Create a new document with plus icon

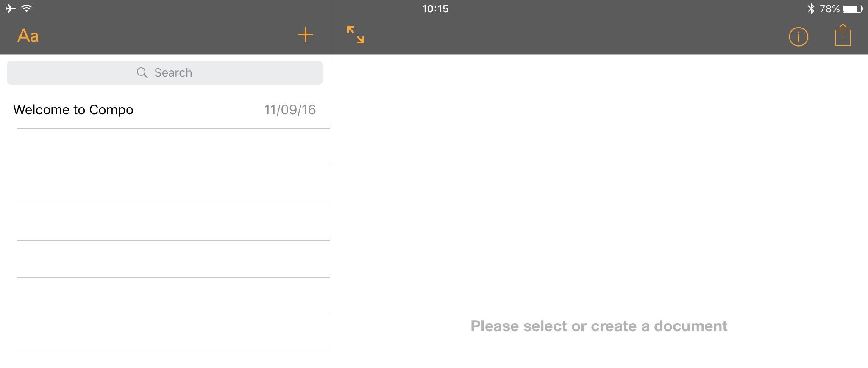pos(305,35)
